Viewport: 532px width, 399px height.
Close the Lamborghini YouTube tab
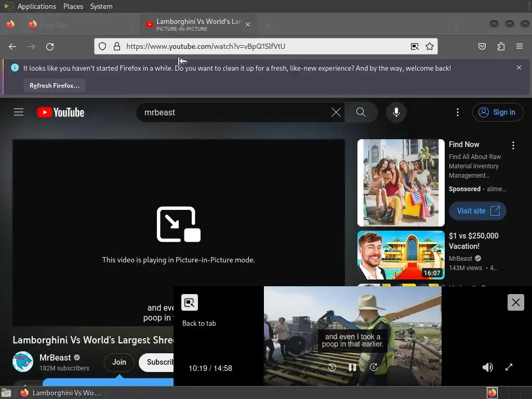[x=248, y=24]
